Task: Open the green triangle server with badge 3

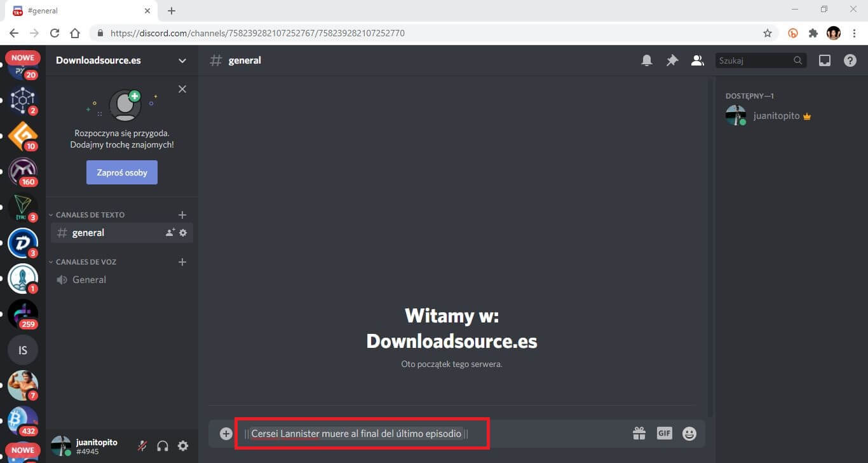Action: tap(23, 207)
